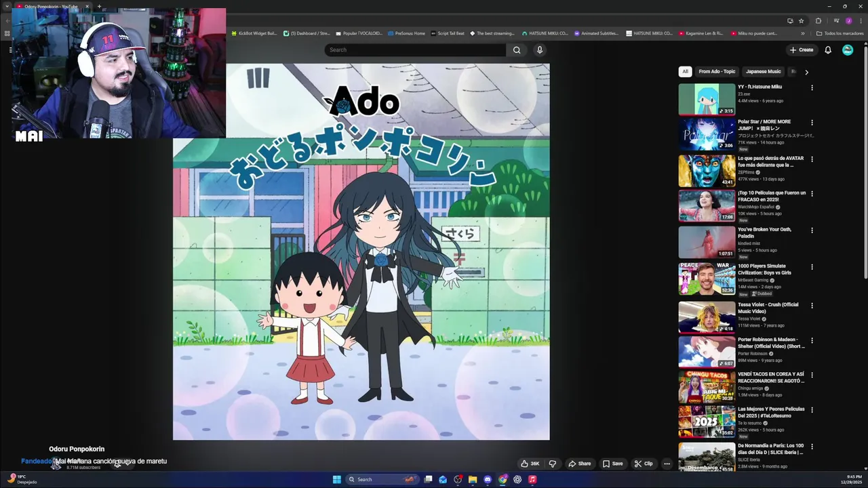Open Chrome icon in the taskbar
This screenshot has height=488, width=868.
(502, 479)
